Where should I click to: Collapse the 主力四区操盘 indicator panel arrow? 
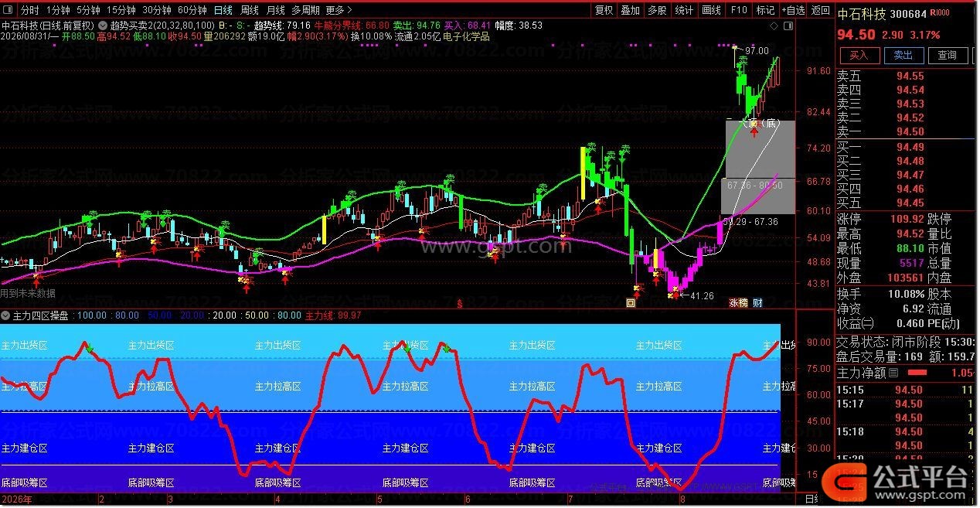pos(5,315)
